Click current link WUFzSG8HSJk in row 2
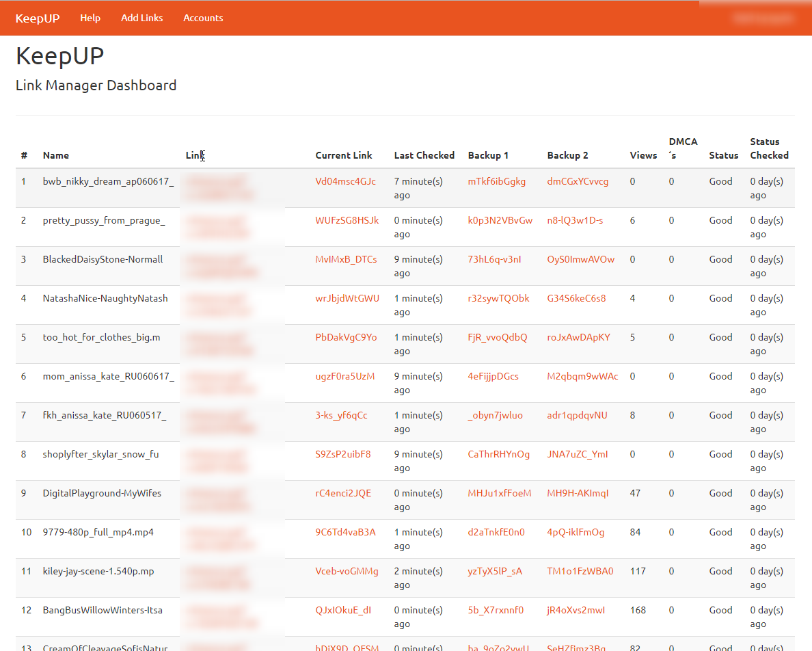The image size is (812, 651). click(x=347, y=220)
